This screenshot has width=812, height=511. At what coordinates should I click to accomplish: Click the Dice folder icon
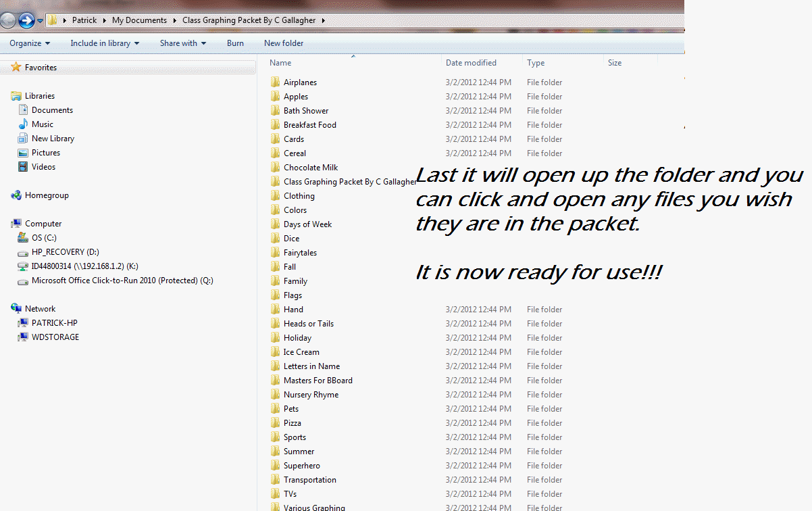275,239
